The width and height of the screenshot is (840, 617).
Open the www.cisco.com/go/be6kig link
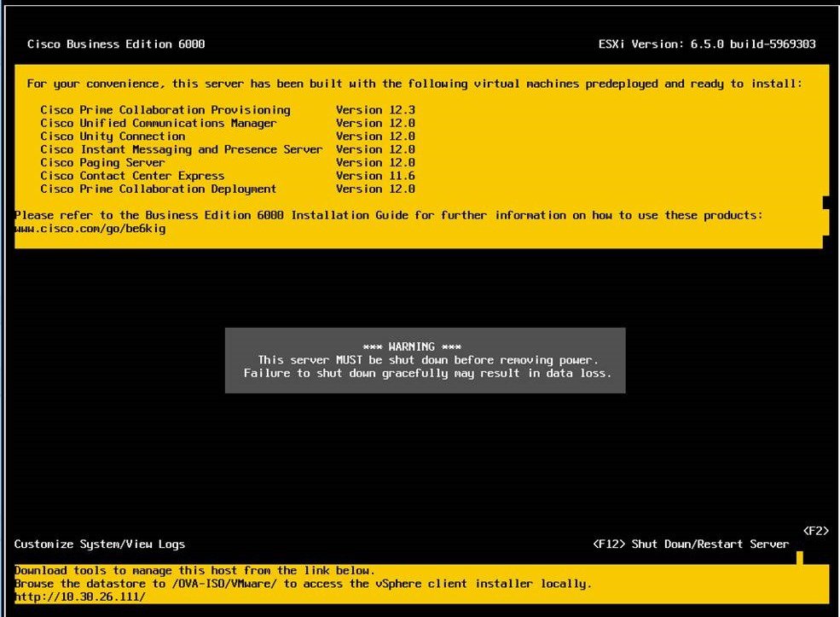pos(90,229)
